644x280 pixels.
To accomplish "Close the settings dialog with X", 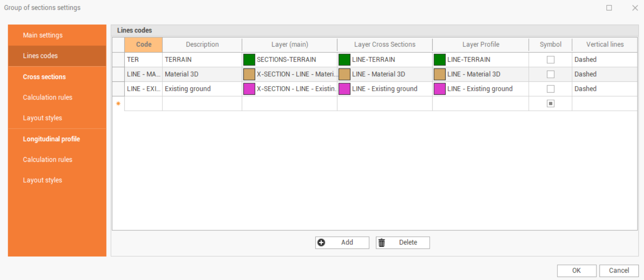I will [x=635, y=8].
